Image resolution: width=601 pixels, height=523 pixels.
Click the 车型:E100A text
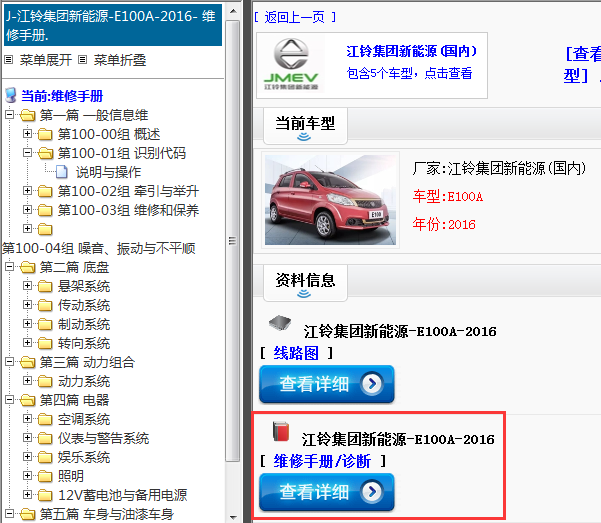[448, 196]
